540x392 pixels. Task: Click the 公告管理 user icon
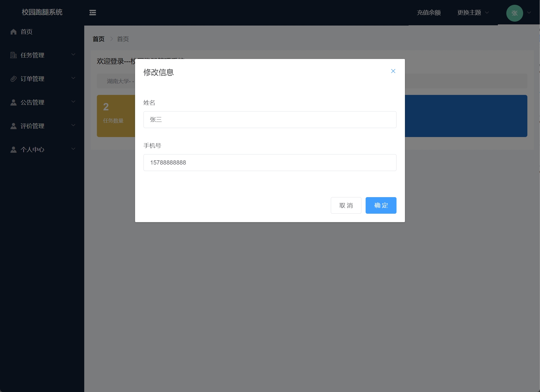pyautogui.click(x=13, y=102)
